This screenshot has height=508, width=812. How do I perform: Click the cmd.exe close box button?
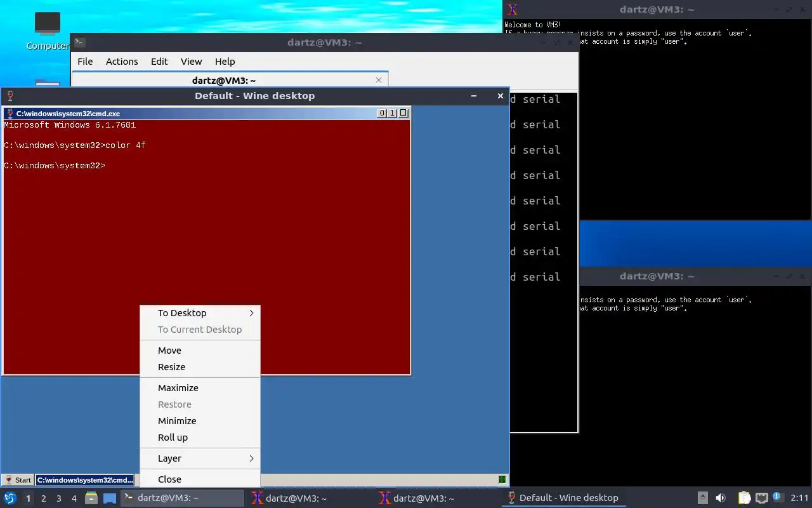pos(403,113)
